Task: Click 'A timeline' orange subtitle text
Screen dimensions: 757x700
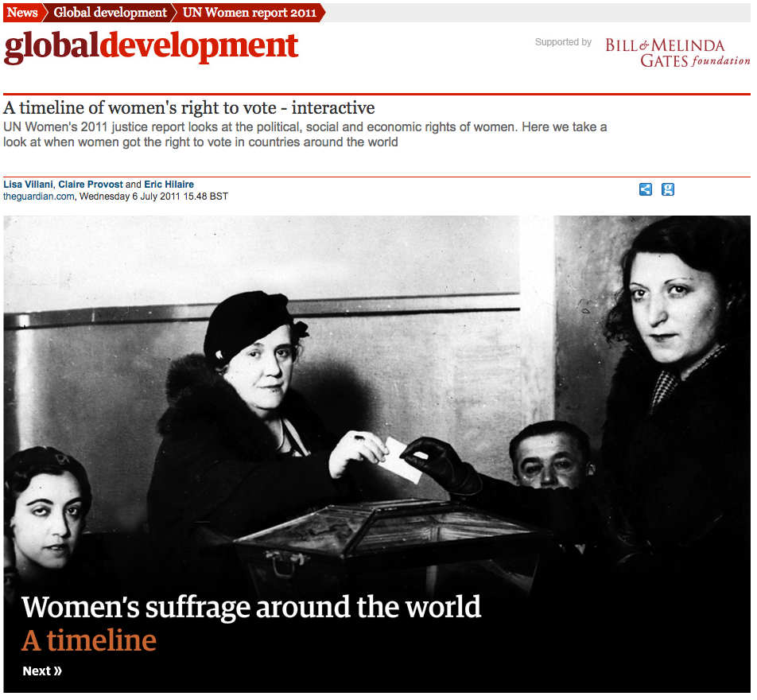Action: (87, 640)
